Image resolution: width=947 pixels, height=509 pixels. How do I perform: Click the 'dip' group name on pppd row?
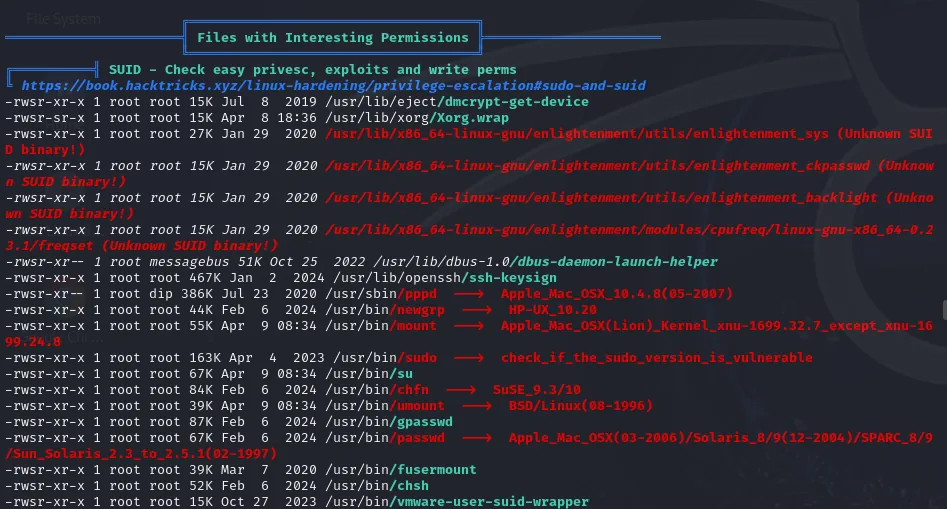tap(161, 293)
